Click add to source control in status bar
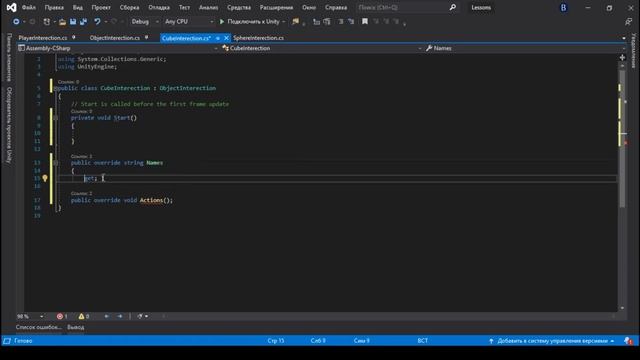640x360 pixels. 552,341
